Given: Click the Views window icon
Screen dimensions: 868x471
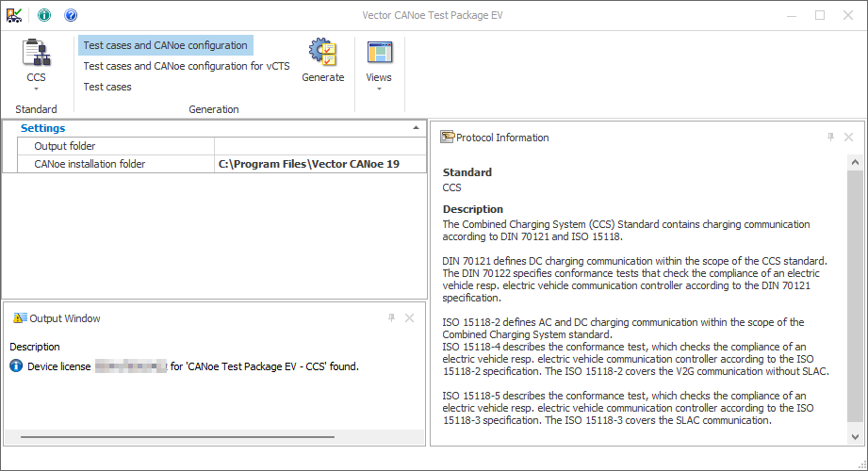Looking at the screenshot, I should tap(379, 53).
